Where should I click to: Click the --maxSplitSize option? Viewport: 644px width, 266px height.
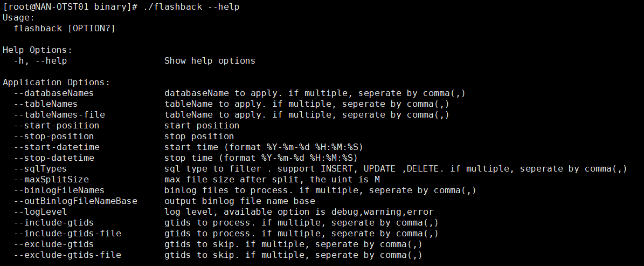click(51, 180)
